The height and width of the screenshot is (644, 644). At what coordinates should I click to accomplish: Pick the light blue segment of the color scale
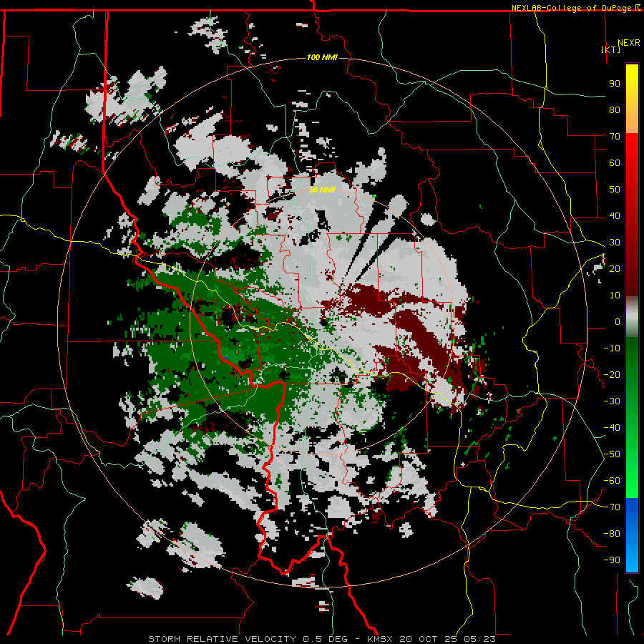click(x=632, y=557)
